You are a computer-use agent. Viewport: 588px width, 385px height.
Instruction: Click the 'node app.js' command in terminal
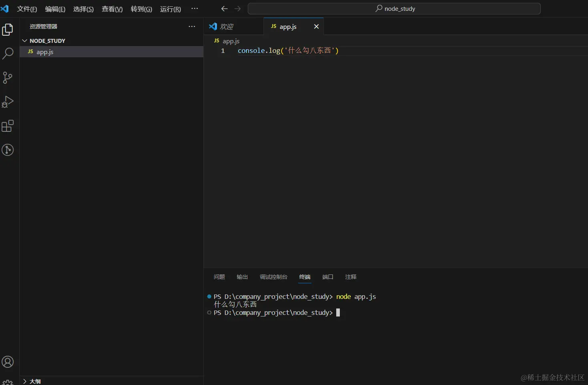coord(356,296)
